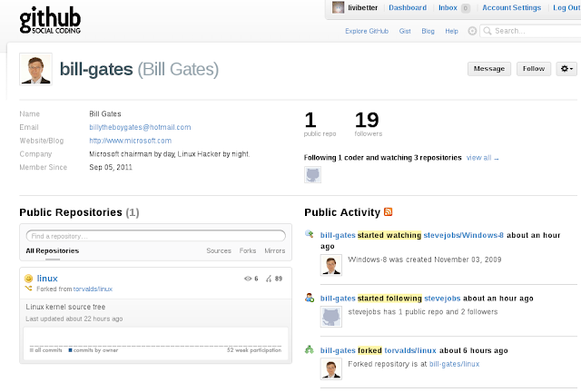Click the livibetter user avatar in header
This screenshot has width=581, height=392.
click(x=337, y=8)
